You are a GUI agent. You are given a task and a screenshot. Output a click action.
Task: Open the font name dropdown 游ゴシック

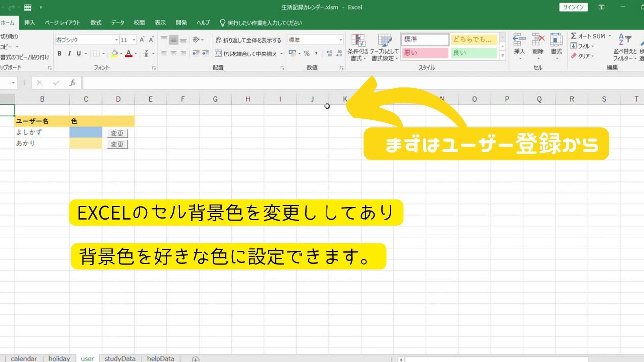[116, 40]
